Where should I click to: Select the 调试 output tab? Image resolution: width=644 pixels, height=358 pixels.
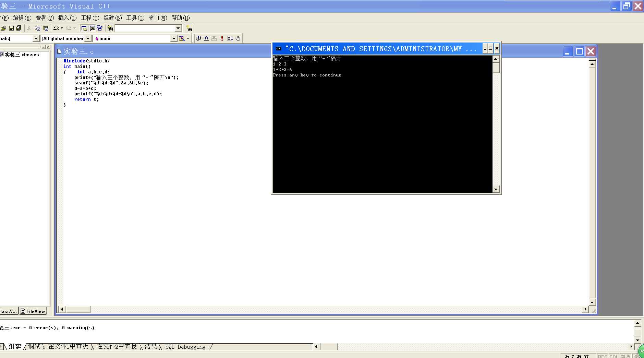click(x=34, y=347)
